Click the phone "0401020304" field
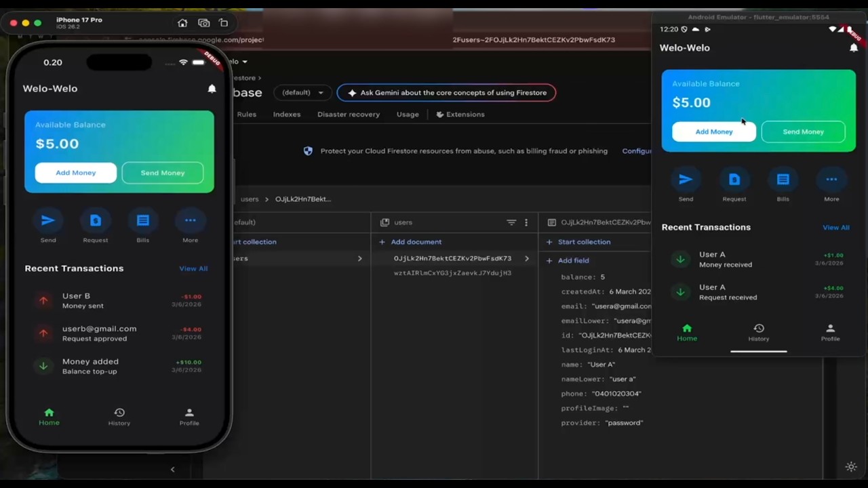Image resolution: width=868 pixels, height=488 pixels. click(x=601, y=394)
